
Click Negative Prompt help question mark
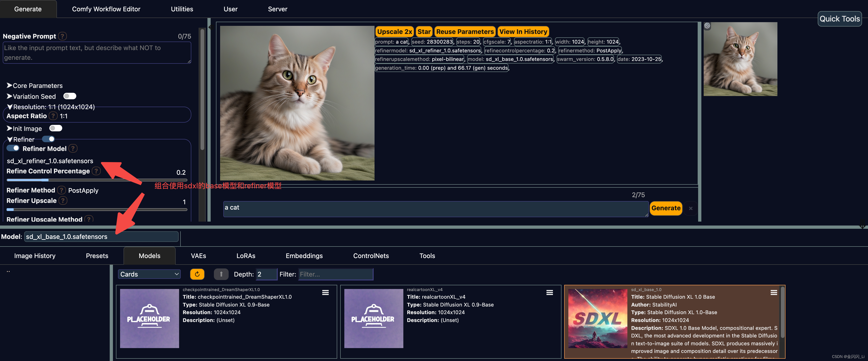(x=62, y=36)
